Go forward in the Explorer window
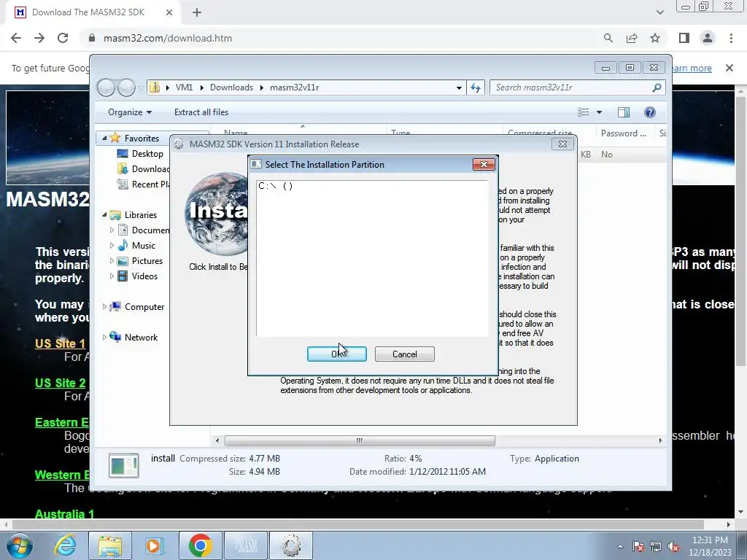 [126, 87]
